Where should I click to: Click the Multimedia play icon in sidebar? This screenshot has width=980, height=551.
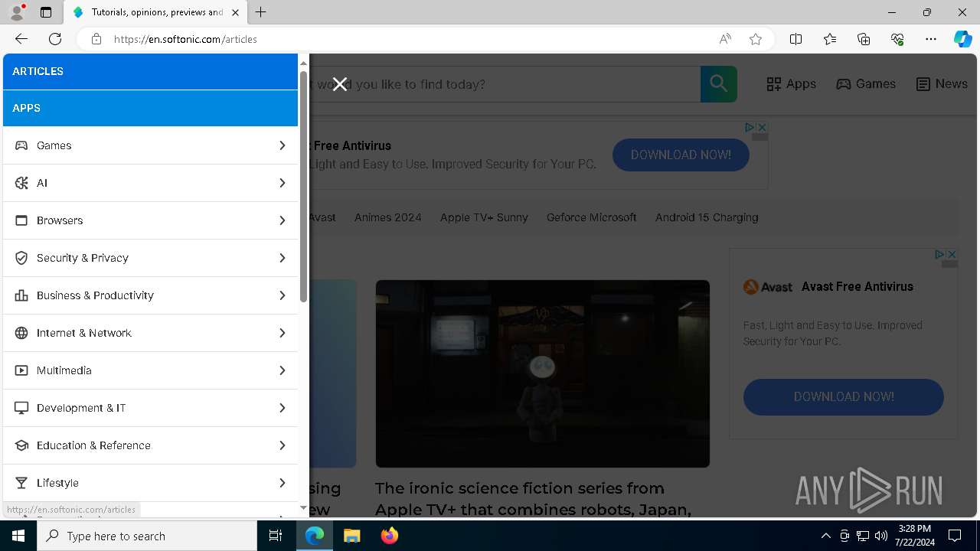click(x=21, y=370)
